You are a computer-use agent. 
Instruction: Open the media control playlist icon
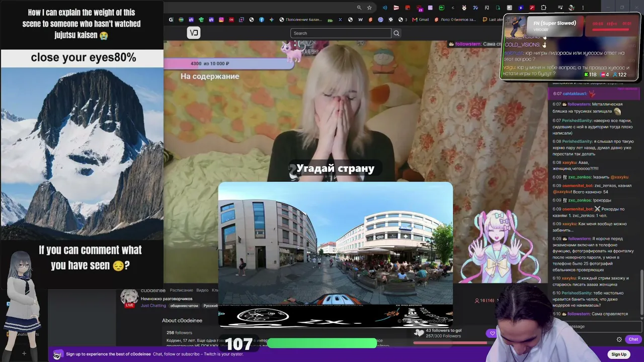[560, 8]
